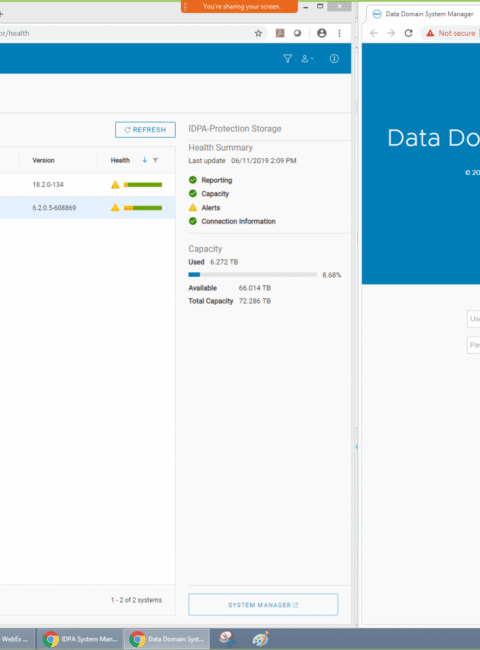The image size is (480, 650).
Task: Open WebEx from the taskbar
Action: click(16, 639)
